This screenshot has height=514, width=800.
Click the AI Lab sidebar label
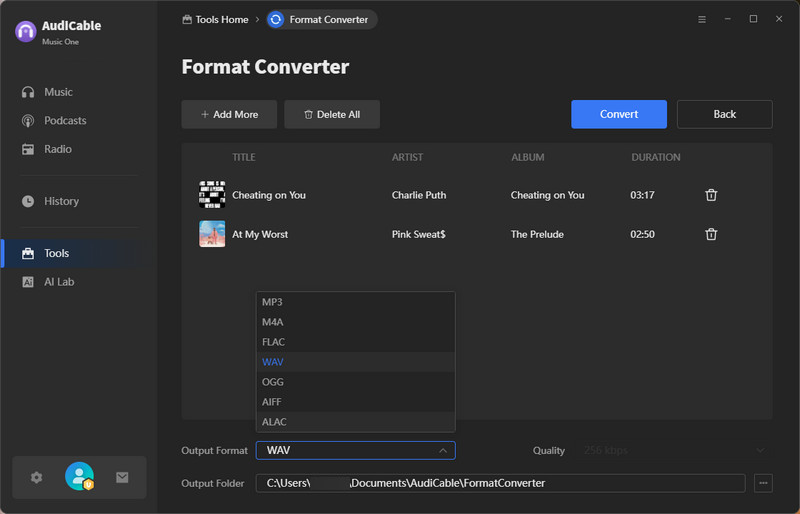pos(59,282)
